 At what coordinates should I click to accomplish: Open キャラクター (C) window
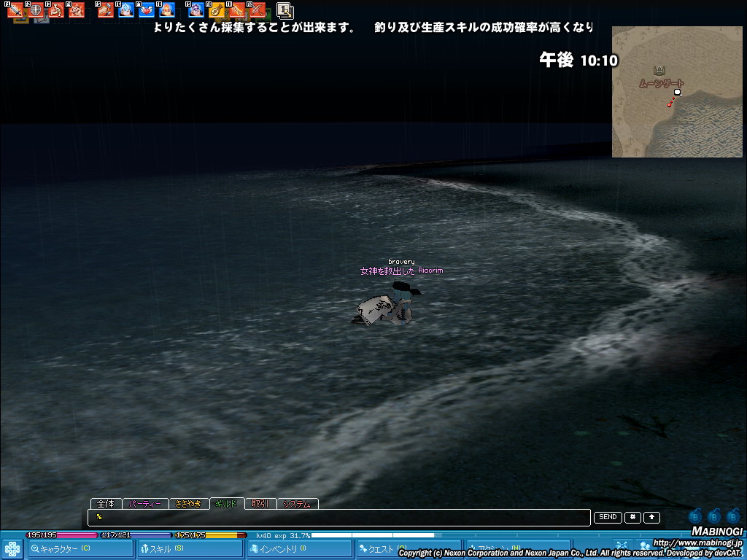click(80, 549)
